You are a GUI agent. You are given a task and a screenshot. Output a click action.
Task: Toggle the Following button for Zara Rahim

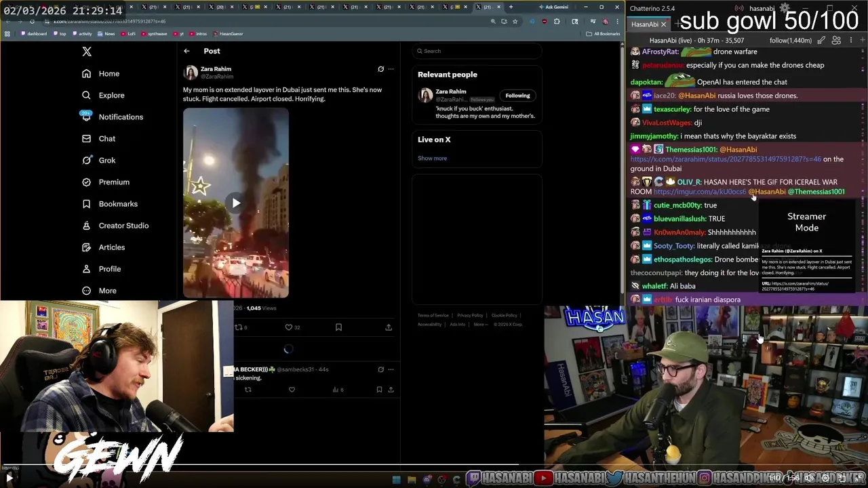[517, 96]
